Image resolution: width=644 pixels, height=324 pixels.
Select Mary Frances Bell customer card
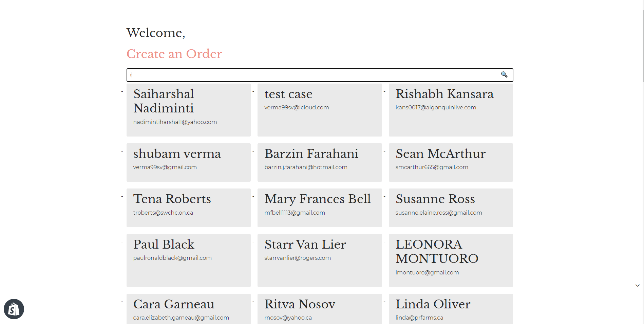319,208
